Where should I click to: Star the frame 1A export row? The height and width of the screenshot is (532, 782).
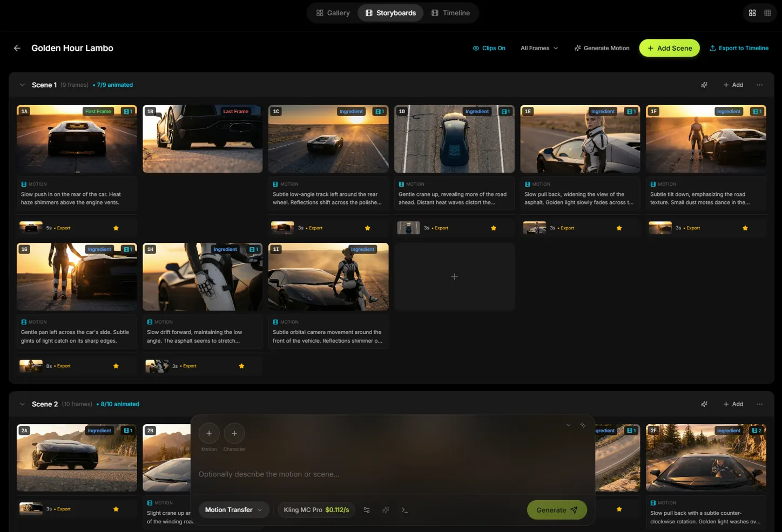pyautogui.click(x=116, y=228)
